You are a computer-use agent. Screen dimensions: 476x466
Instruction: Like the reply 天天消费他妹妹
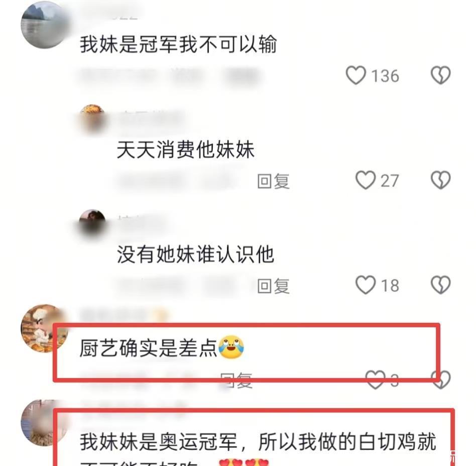pos(366,180)
